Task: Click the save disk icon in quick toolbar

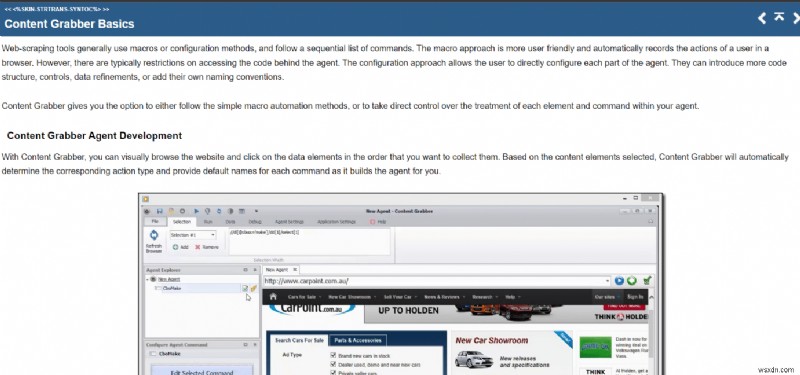Action: point(160,211)
